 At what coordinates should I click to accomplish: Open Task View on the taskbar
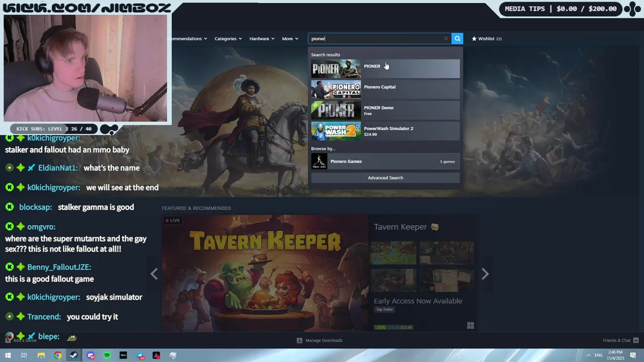click(x=24, y=355)
